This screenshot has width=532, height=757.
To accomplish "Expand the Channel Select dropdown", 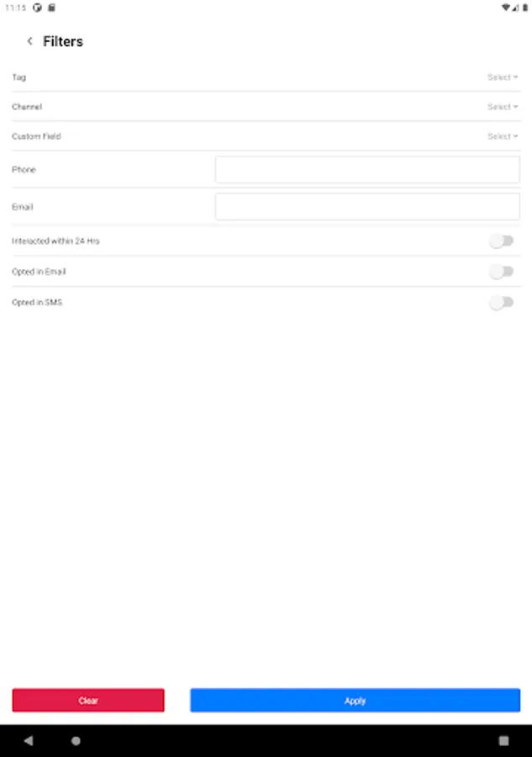I will point(503,107).
